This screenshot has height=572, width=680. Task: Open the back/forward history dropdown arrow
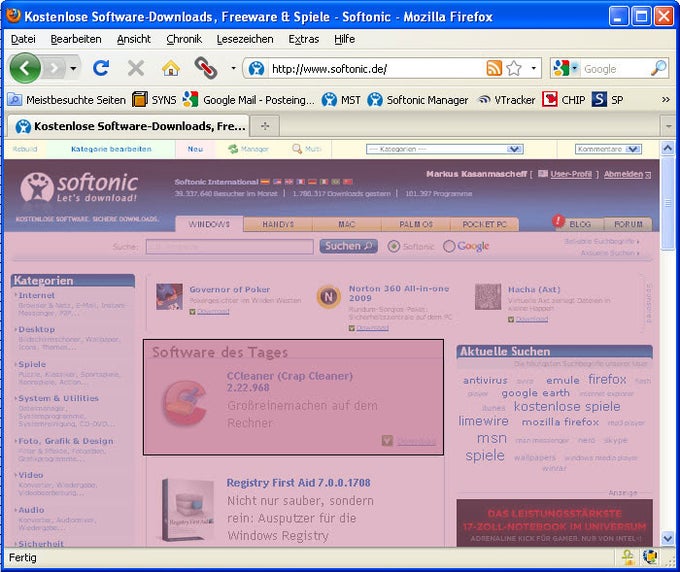(73, 68)
